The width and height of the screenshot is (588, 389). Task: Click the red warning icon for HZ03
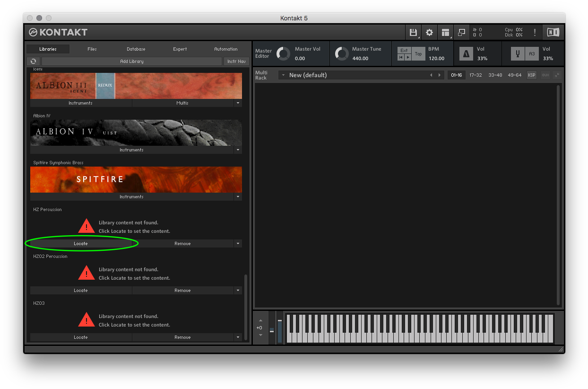(x=86, y=320)
